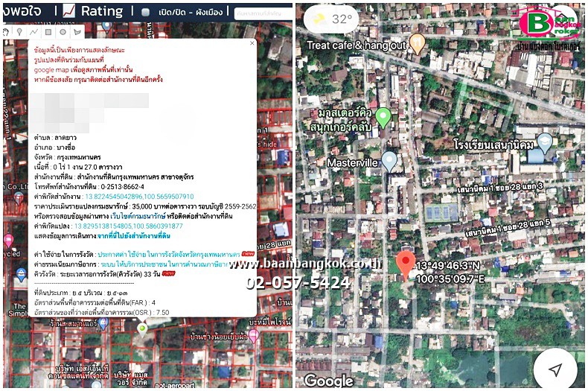This screenshot has width=588, height=391.
Task: Click the map pin below 'Co.,Lt' label
Action: [x=19, y=198]
